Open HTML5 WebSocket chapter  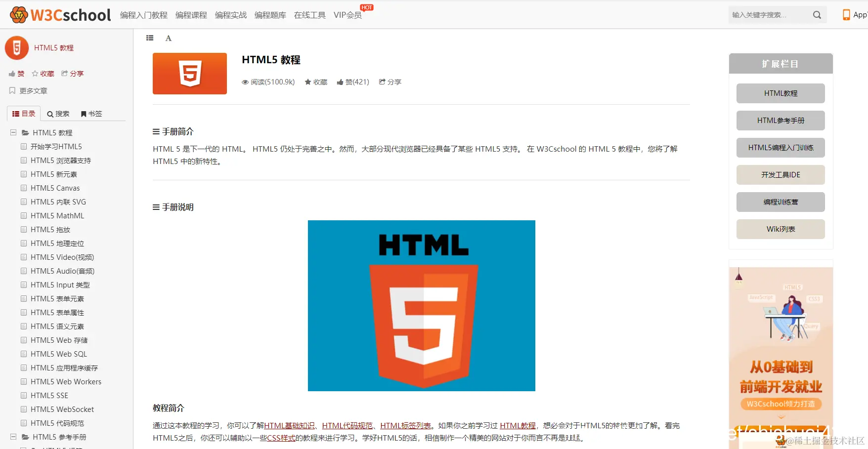(62, 409)
